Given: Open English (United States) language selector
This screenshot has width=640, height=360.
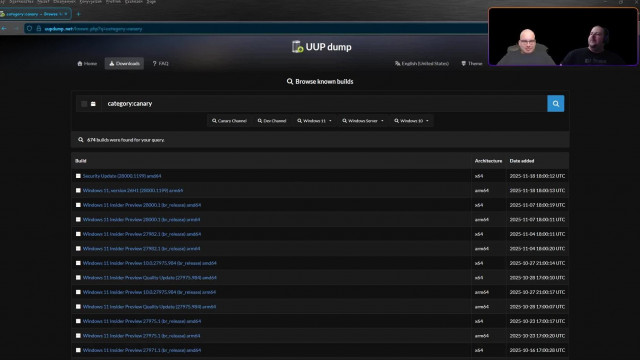Looking at the screenshot, I should (422, 63).
